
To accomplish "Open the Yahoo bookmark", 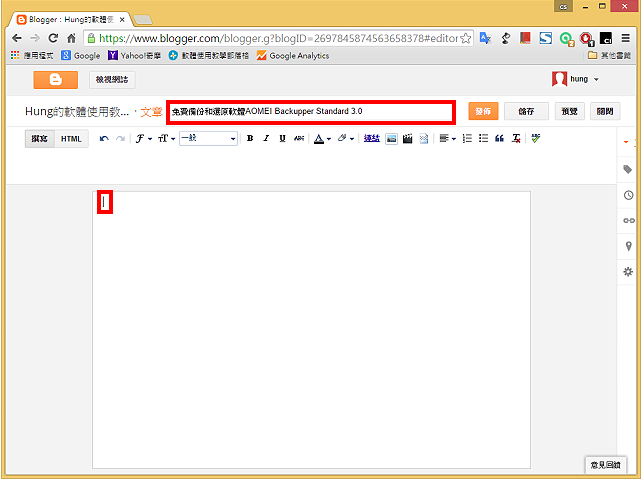I will point(134,55).
